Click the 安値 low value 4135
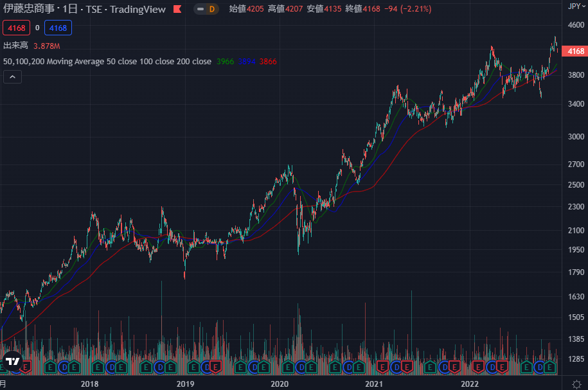Image resolution: width=588 pixels, height=390 pixels. tap(333, 9)
